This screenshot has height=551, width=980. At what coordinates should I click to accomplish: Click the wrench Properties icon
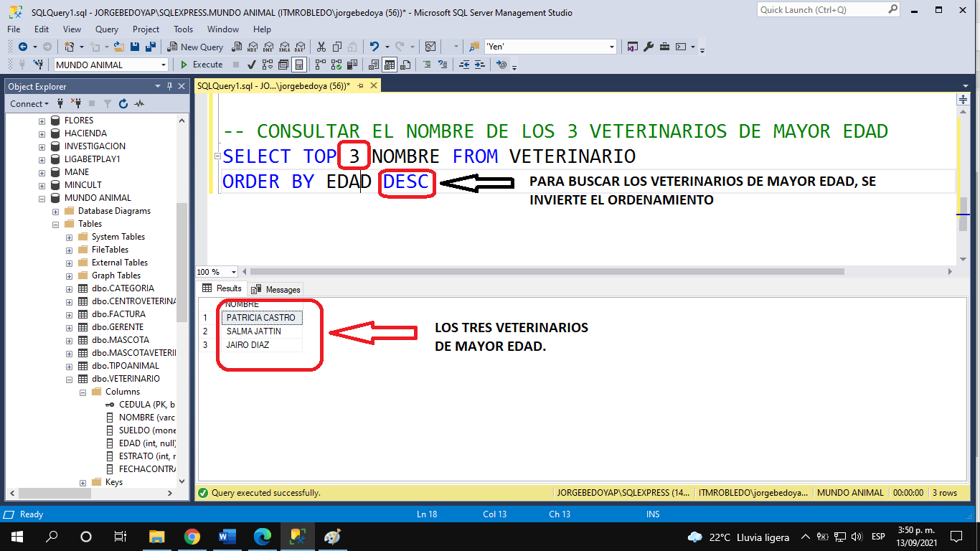[x=648, y=47]
